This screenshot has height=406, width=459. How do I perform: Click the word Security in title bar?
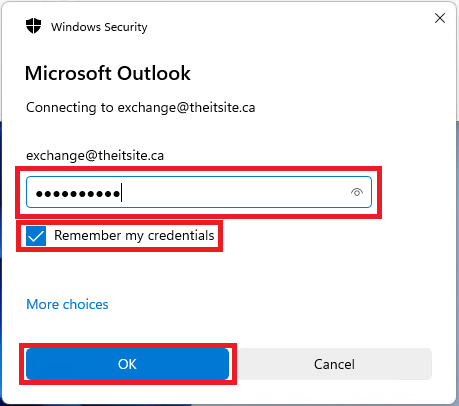coord(125,27)
